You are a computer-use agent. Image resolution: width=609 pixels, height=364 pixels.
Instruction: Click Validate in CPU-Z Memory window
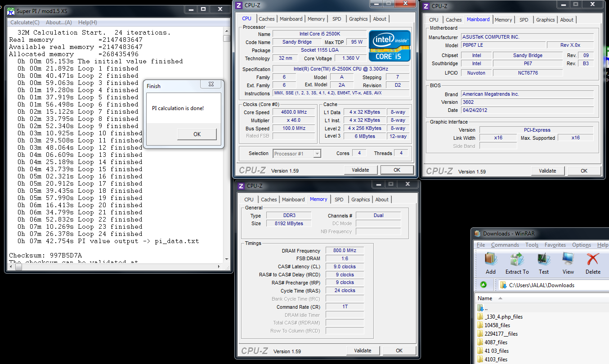[x=363, y=351]
